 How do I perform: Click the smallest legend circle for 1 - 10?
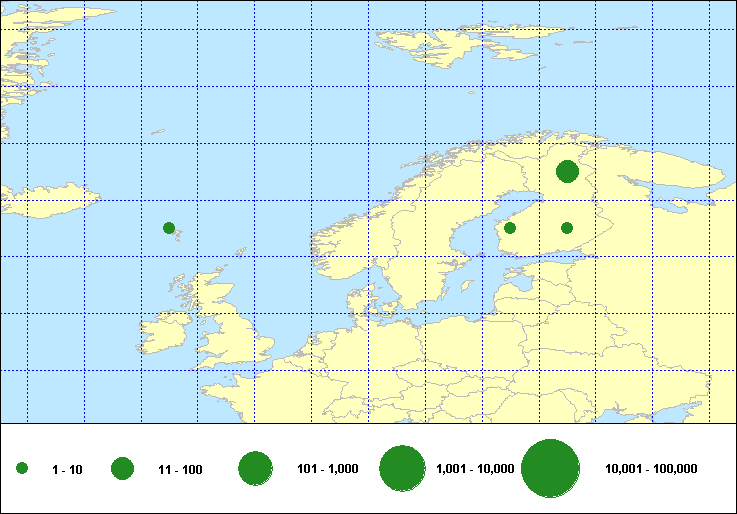(22, 468)
